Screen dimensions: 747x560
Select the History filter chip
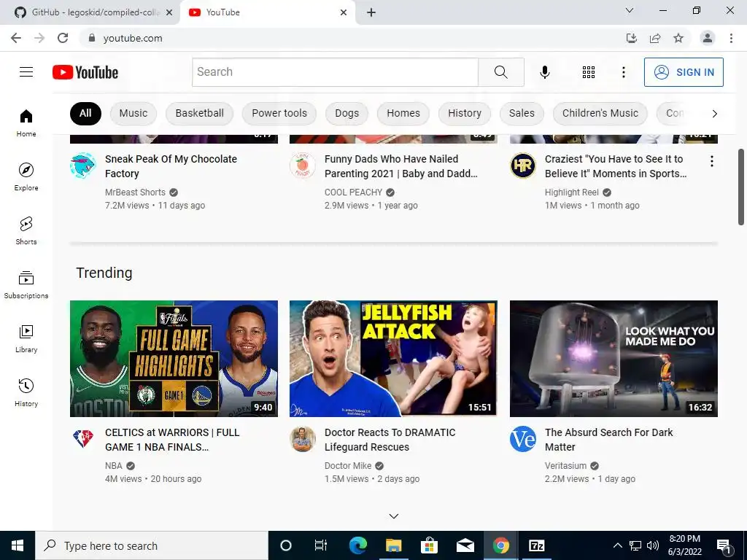tap(465, 113)
